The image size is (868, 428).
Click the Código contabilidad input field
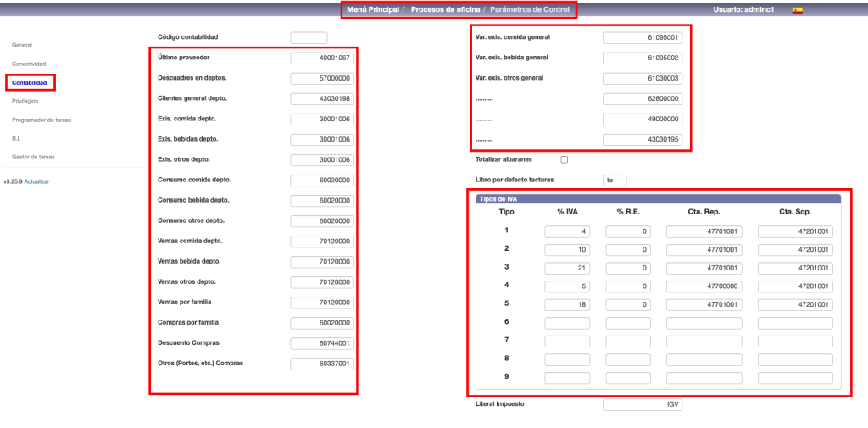(x=309, y=38)
